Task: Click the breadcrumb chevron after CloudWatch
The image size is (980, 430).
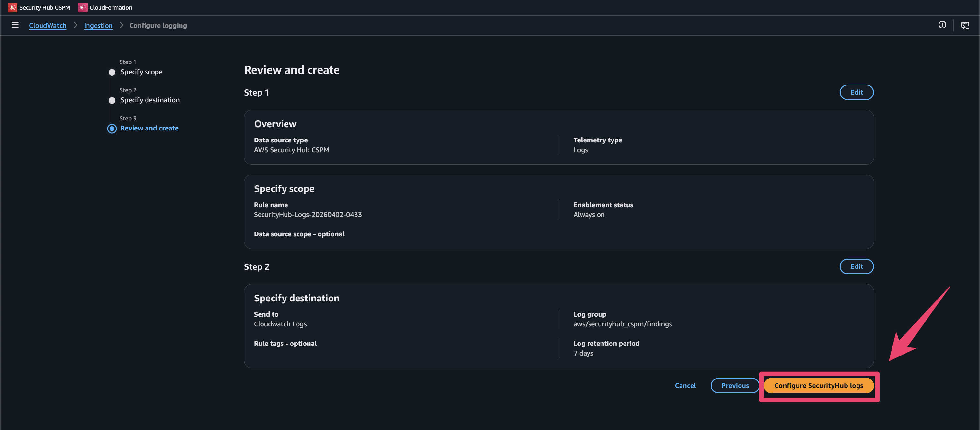Action: pyautogui.click(x=75, y=25)
